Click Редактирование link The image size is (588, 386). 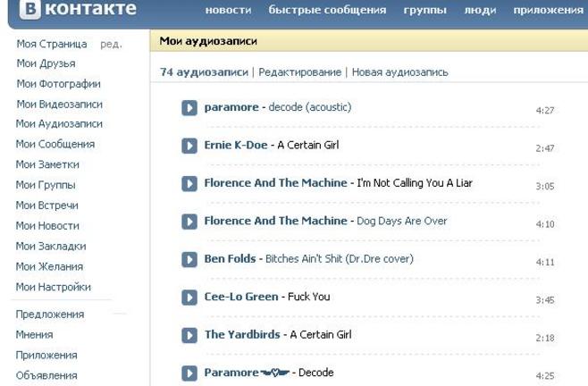pos(300,72)
